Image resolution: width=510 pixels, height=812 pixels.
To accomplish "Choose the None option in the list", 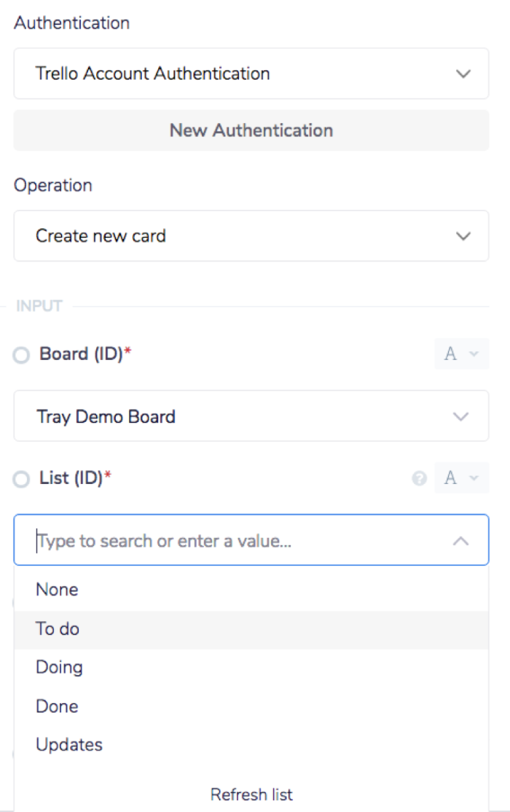I will click(56, 589).
